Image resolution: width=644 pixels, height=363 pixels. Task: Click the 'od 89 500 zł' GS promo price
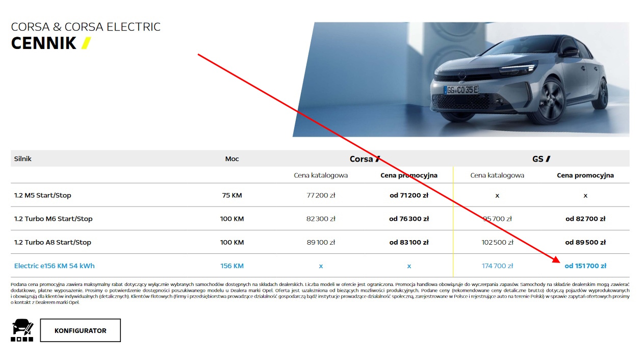click(x=585, y=242)
